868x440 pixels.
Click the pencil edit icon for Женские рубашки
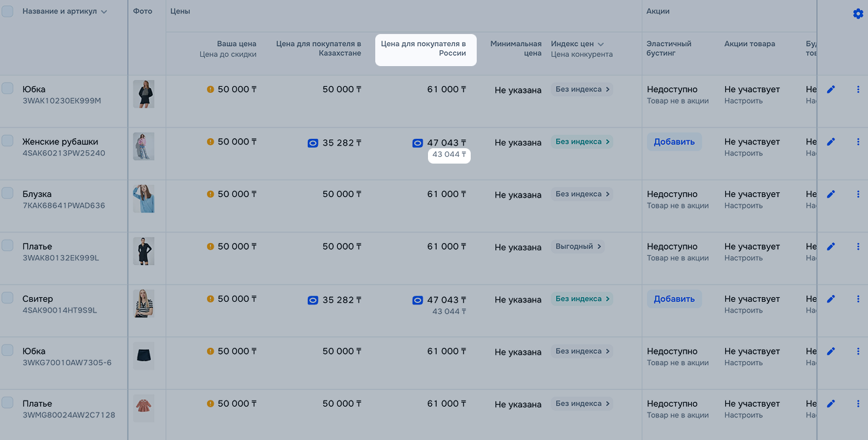[x=831, y=142]
